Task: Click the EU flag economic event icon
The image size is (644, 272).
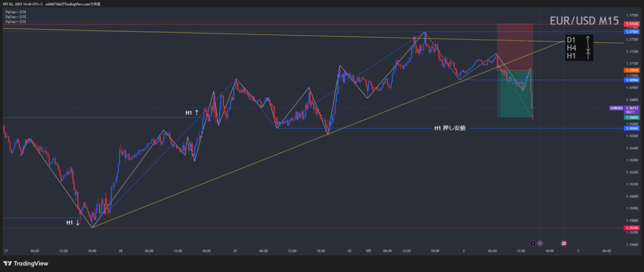Action: pyautogui.click(x=540, y=244)
